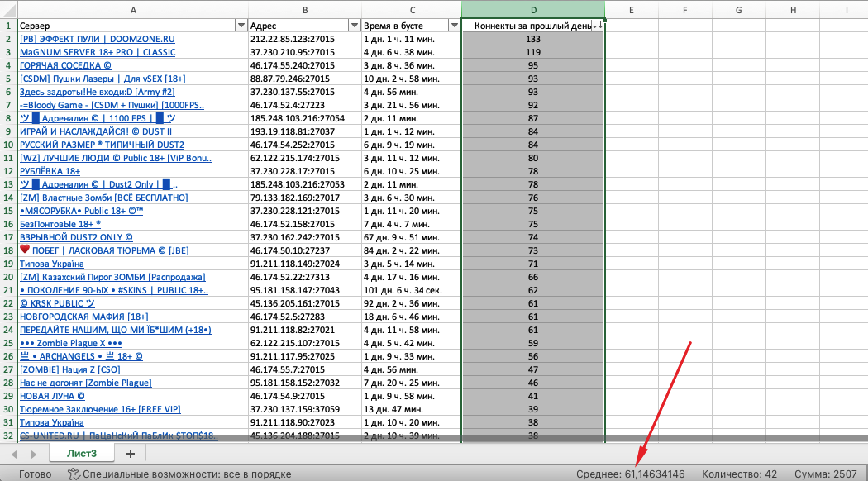
Task: Select column D header
Action: (533, 10)
